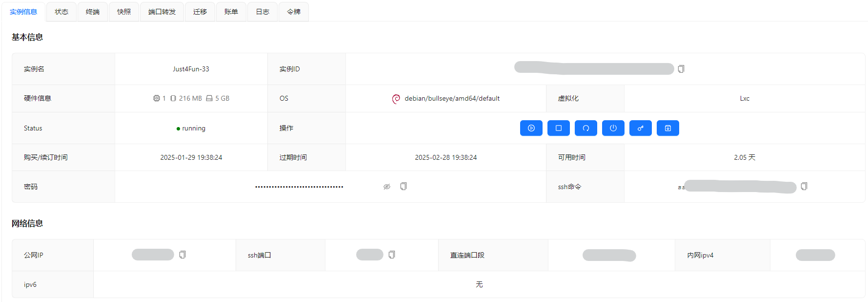
Task: Click the OS value debian/bullseye/amd64/default
Action: click(x=452, y=98)
